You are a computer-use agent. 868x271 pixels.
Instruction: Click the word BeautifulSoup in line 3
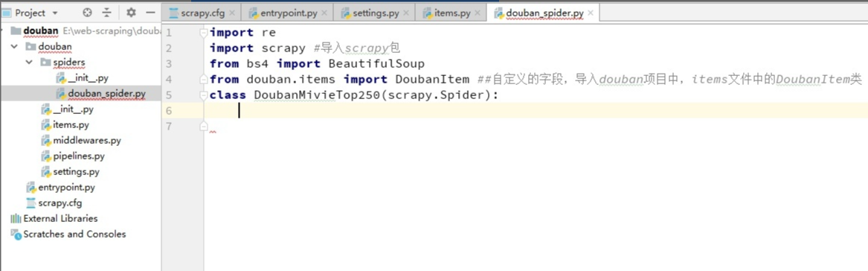coord(376,64)
